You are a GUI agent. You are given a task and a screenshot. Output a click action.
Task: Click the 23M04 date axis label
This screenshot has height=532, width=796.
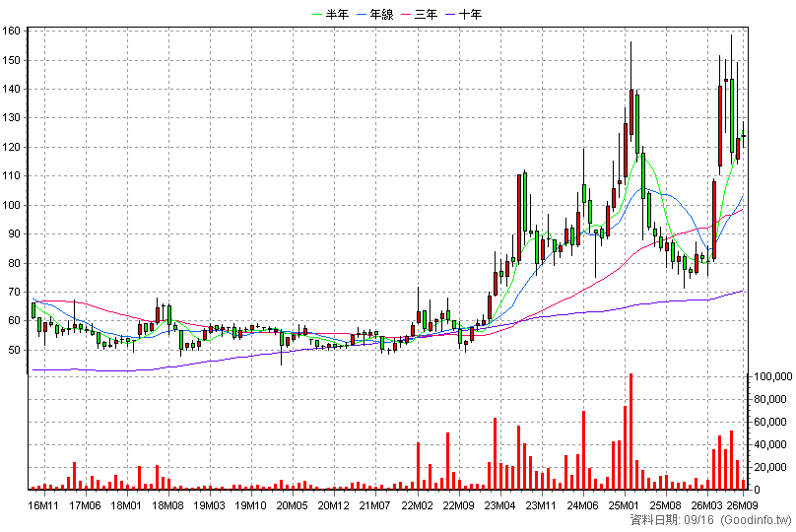[x=500, y=505]
